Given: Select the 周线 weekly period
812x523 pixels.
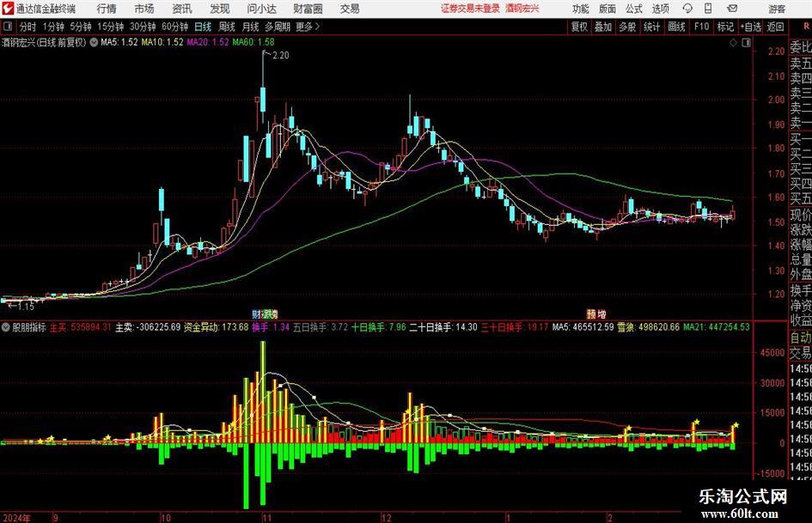Looking at the screenshot, I should point(227,27).
